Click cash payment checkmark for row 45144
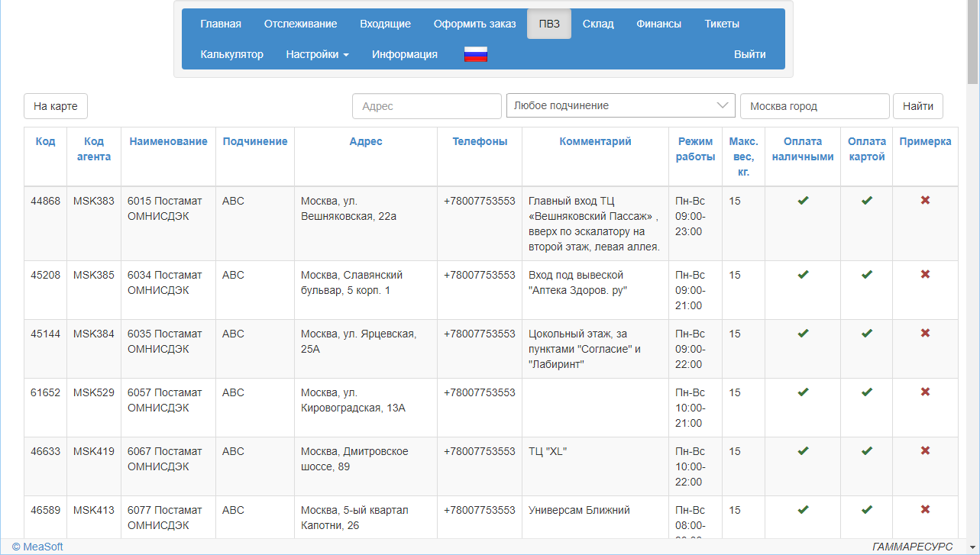Viewport: 980px width, 555px height. pos(803,334)
